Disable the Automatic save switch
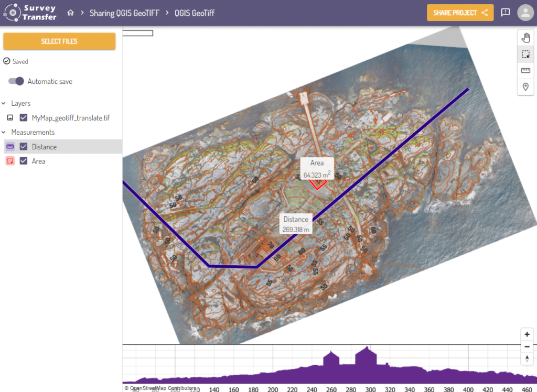The image size is (537, 392). pyautogui.click(x=16, y=81)
